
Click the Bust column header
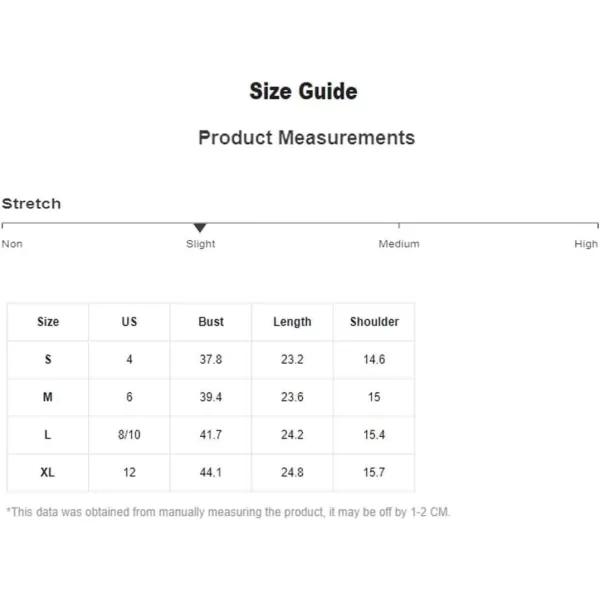[211, 321]
